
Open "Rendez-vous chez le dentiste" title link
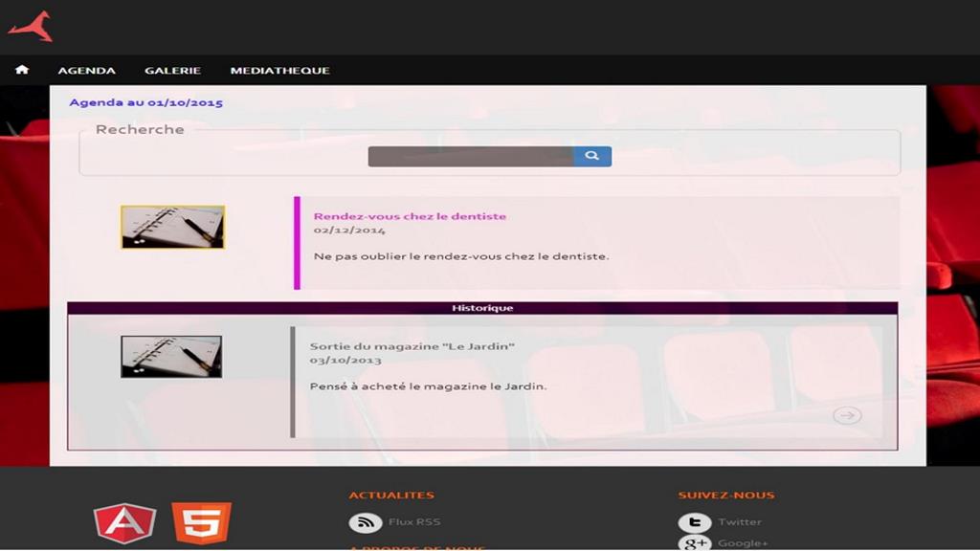pos(410,216)
